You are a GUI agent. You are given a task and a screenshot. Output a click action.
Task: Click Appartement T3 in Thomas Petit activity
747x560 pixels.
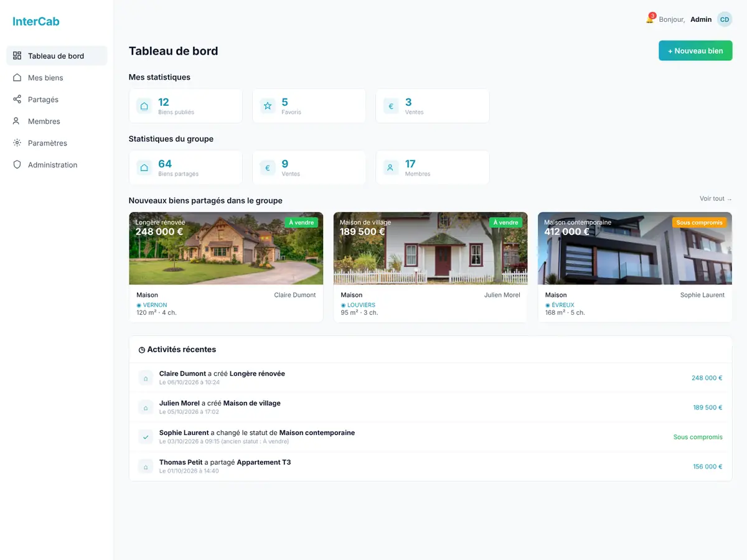(x=264, y=462)
